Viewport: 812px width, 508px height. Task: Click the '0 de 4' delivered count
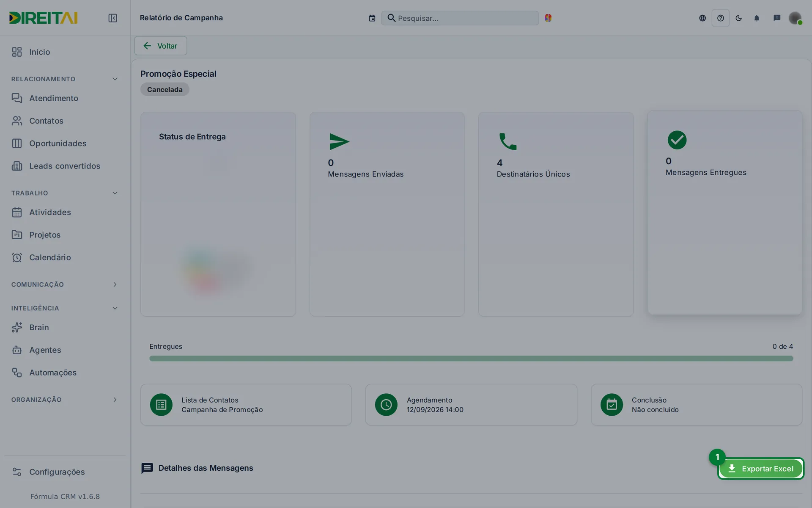tap(783, 346)
